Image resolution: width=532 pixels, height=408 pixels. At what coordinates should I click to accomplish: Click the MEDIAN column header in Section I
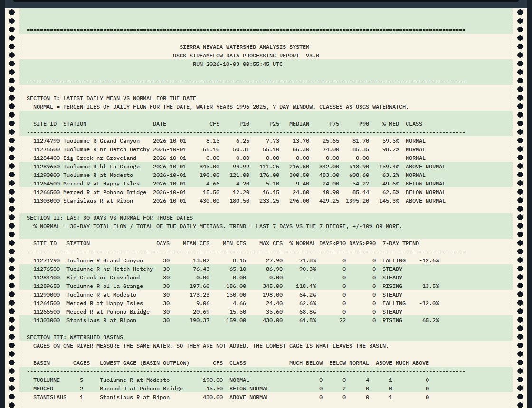299,124
